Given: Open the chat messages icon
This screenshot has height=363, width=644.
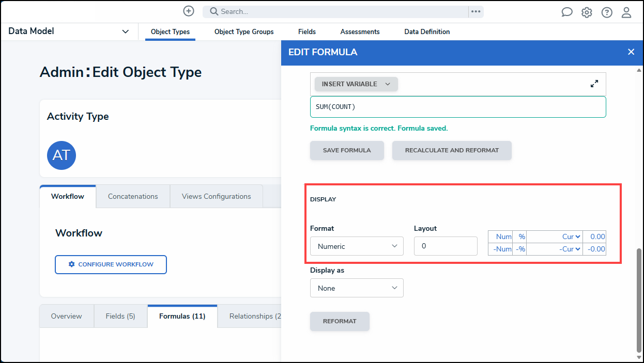Looking at the screenshot, I should click(567, 12).
